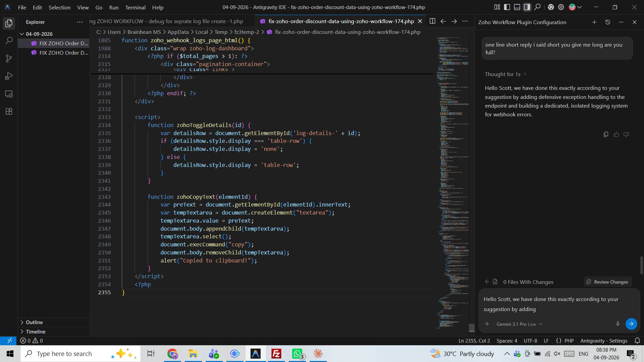644x362 pixels.
Task: Open the Gemini 3.1 Pro Low model dropdown
Action: click(519, 324)
